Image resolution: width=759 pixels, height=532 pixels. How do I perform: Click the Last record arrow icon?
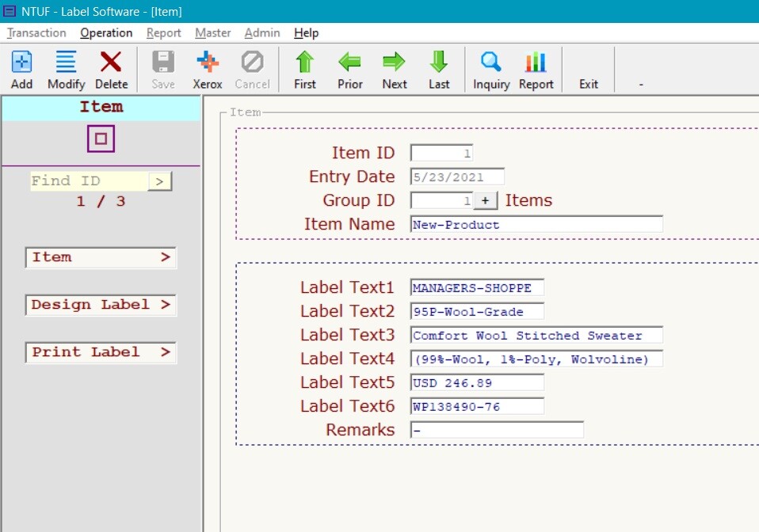pos(438,67)
